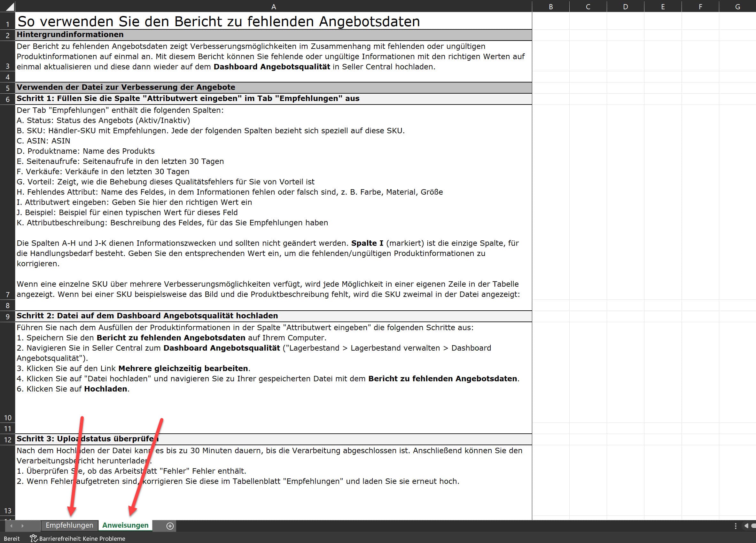Click the title cell 'So verwenden Sie den Bericht'
756x543 pixels.
[274, 21]
